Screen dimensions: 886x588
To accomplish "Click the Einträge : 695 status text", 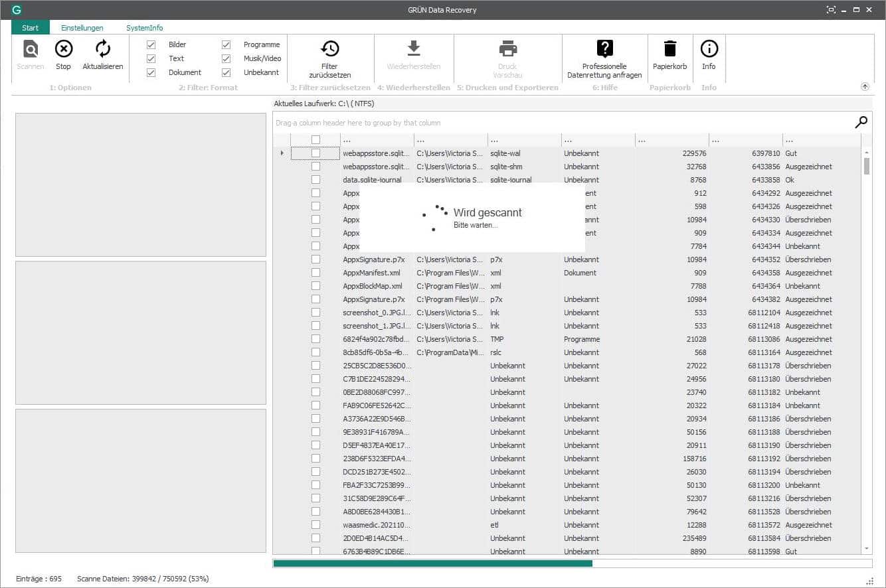I will click(x=39, y=579).
